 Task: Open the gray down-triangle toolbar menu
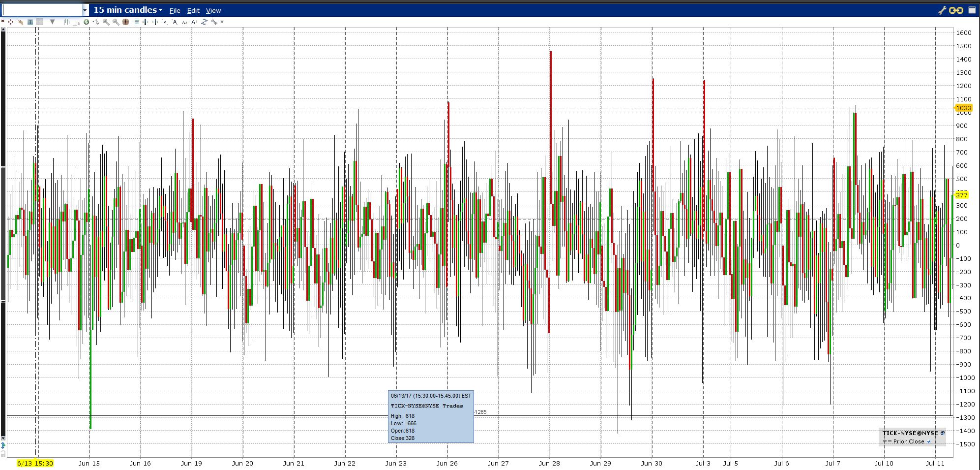53,22
